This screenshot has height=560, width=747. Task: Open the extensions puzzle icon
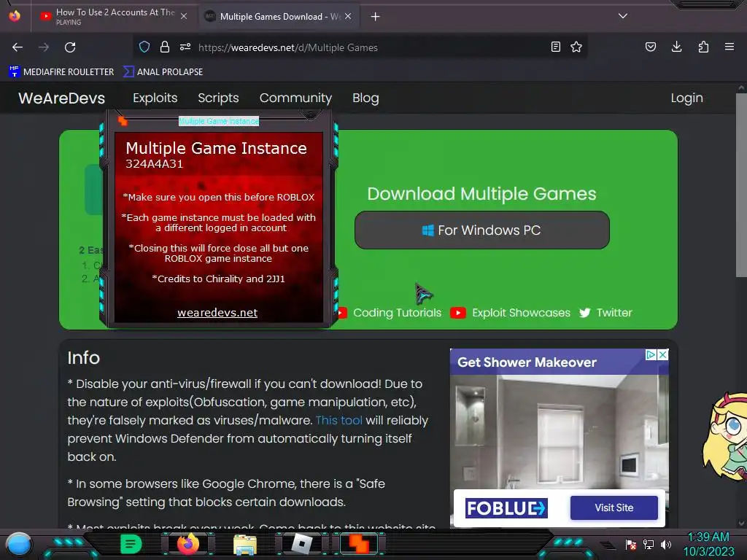point(703,47)
